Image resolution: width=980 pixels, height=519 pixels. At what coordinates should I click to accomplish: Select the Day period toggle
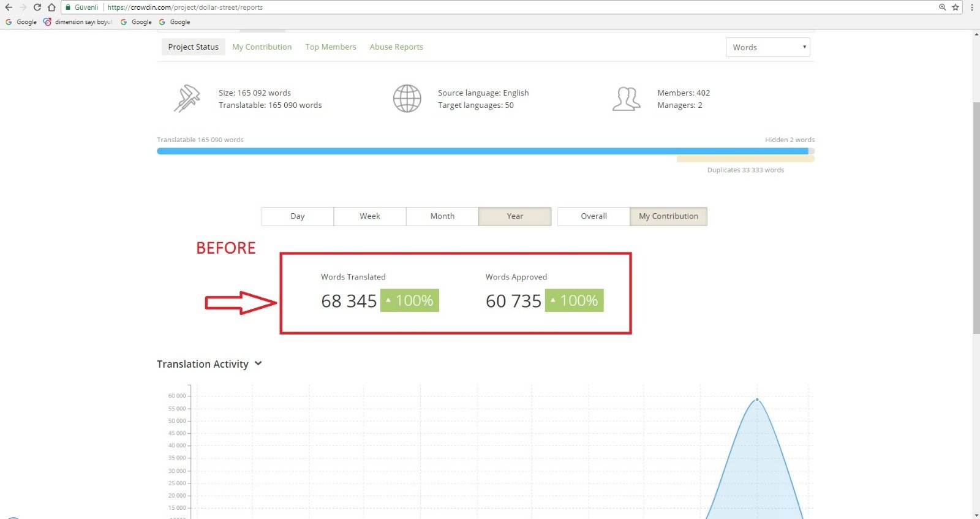click(x=298, y=216)
